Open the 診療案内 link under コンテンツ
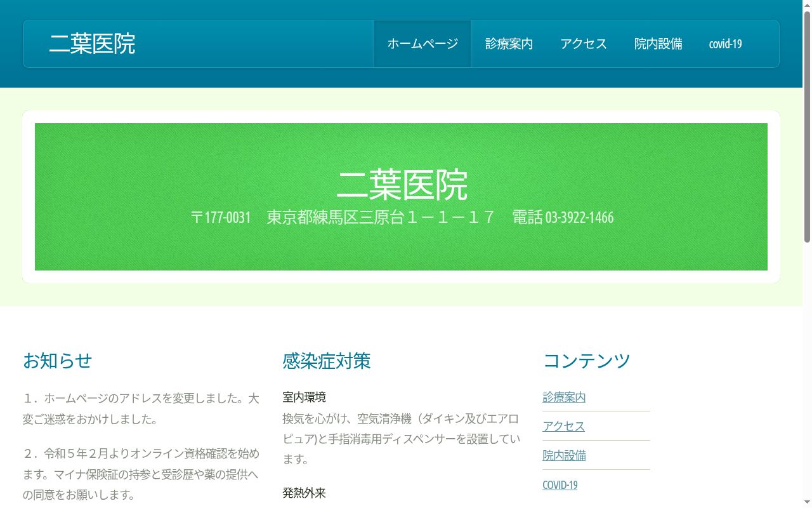Screen dimensions: 812x508 click(x=564, y=398)
